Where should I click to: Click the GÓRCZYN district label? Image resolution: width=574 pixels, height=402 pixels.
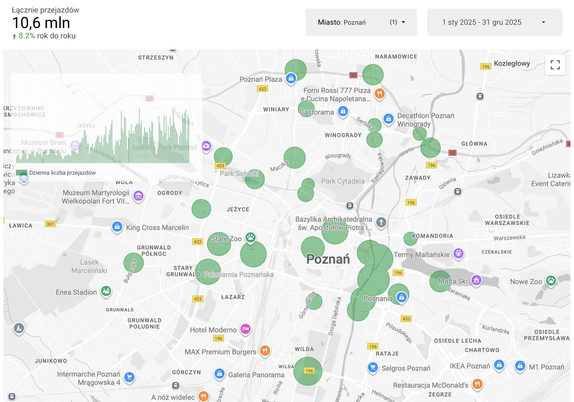tap(186, 372)
